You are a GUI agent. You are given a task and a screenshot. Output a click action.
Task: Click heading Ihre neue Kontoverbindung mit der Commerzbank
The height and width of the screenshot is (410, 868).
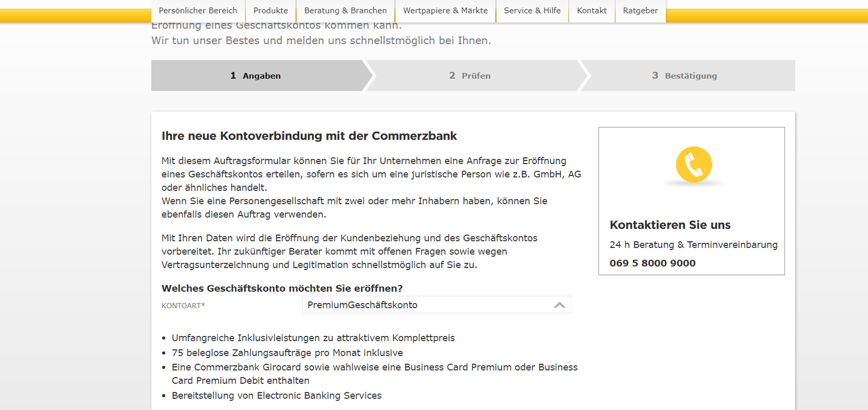coord(309,136)
